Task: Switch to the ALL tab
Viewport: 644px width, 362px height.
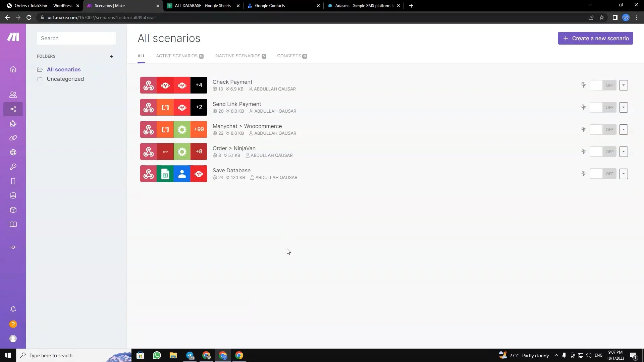Action: click(141, 56)
